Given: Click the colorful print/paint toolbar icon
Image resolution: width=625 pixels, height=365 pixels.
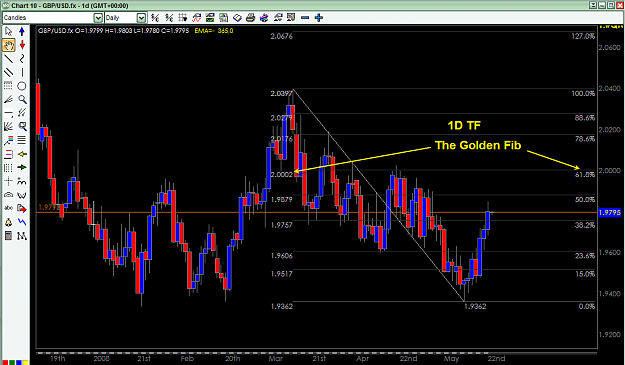Looking at the screenshot, I should [x=264, y=18].
